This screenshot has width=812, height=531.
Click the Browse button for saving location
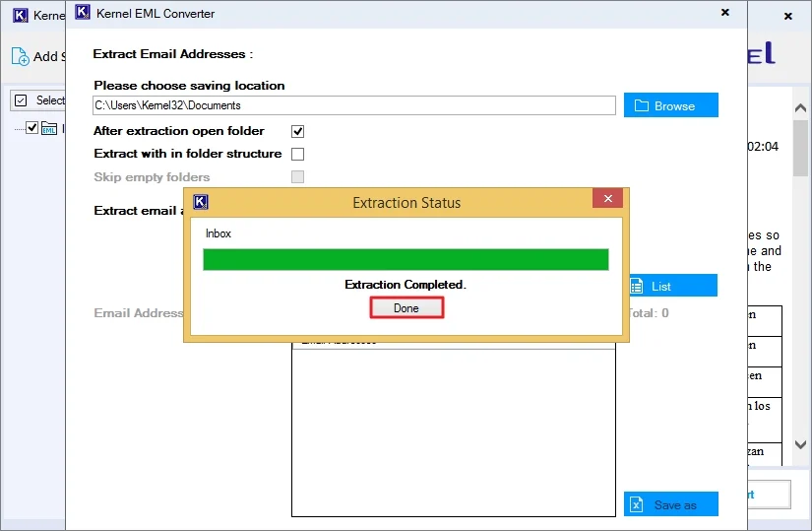(x=670, y=105)
